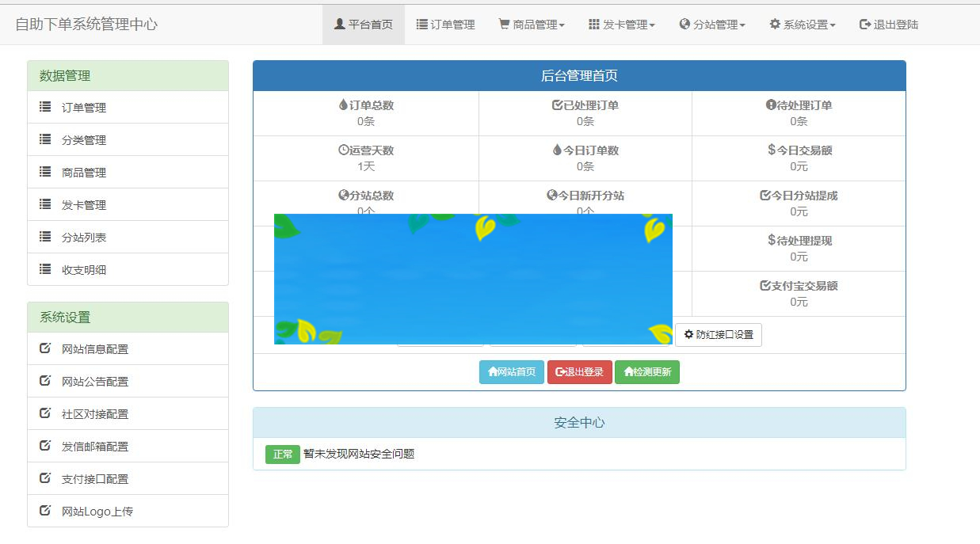Click the dollar icon on 今日交易额 stat
980x544 pixels.
coord(773,150)
